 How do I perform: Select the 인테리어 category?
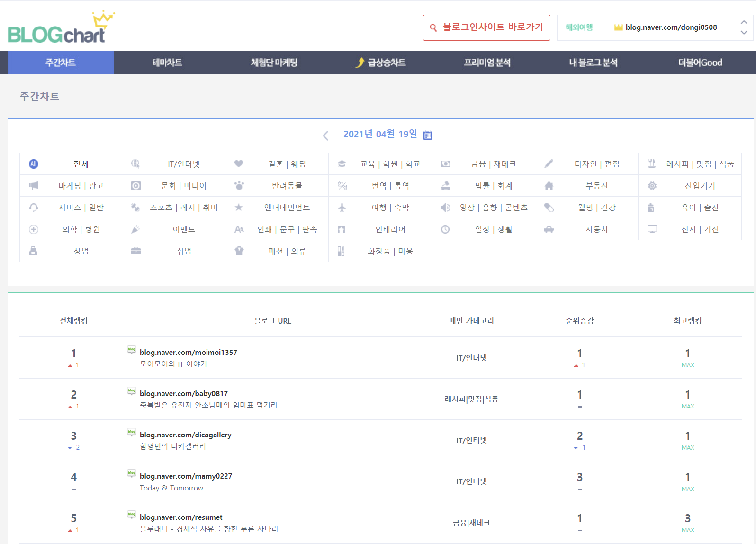(x=390, y=229)
